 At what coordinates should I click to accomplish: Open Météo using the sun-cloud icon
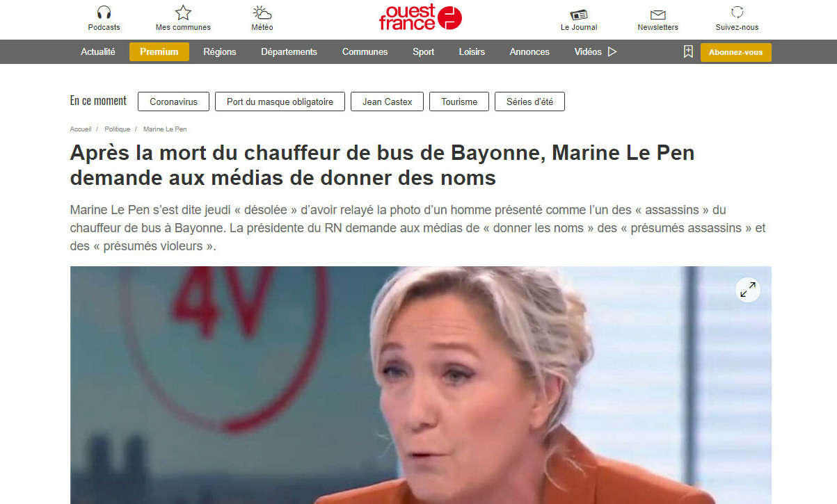(x=262, y=13)
